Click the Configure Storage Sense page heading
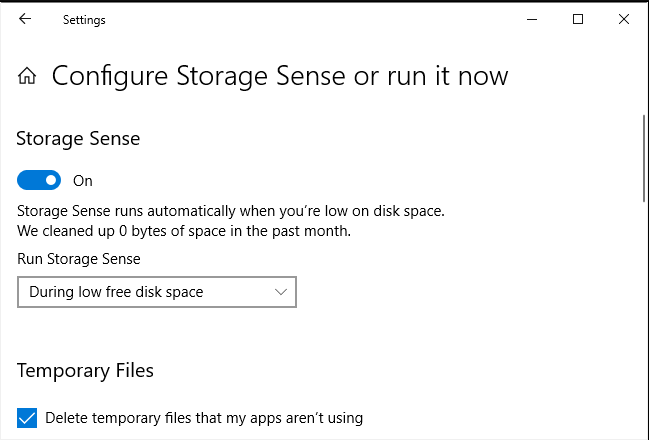 pos(280,76)
